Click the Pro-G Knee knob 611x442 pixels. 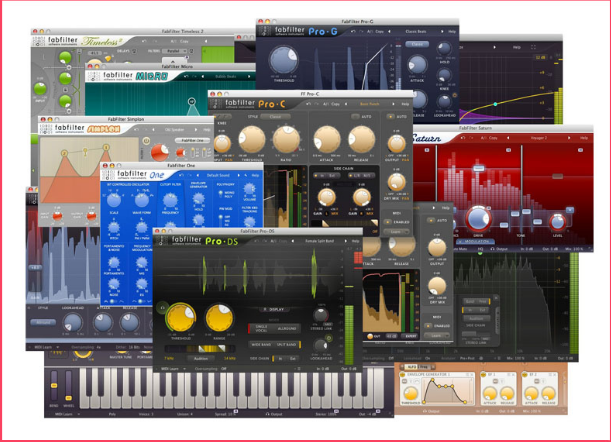444,75
